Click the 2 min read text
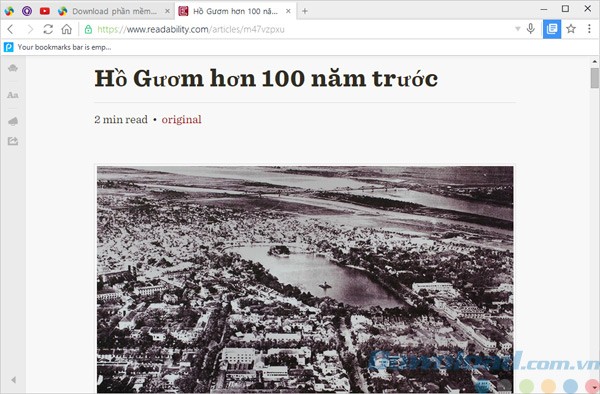Screen dimensions: 600x394 click(x=121, y=120)
